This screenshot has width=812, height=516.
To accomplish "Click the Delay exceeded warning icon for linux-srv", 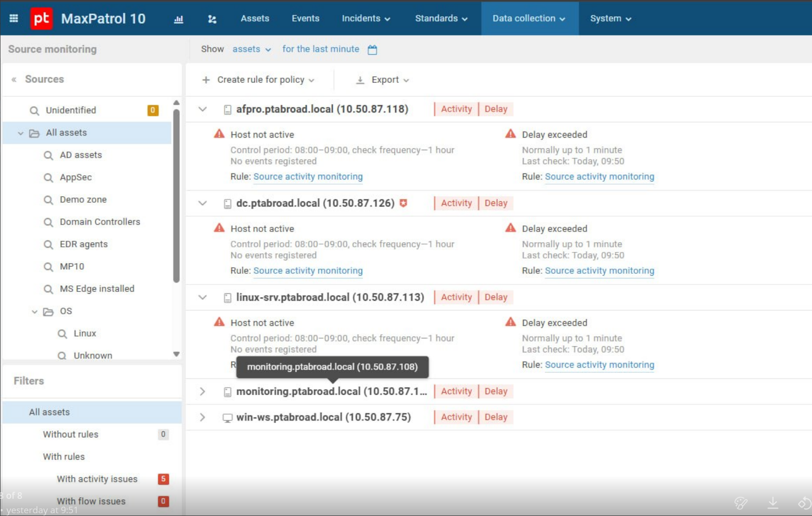I will pos(510,322).
